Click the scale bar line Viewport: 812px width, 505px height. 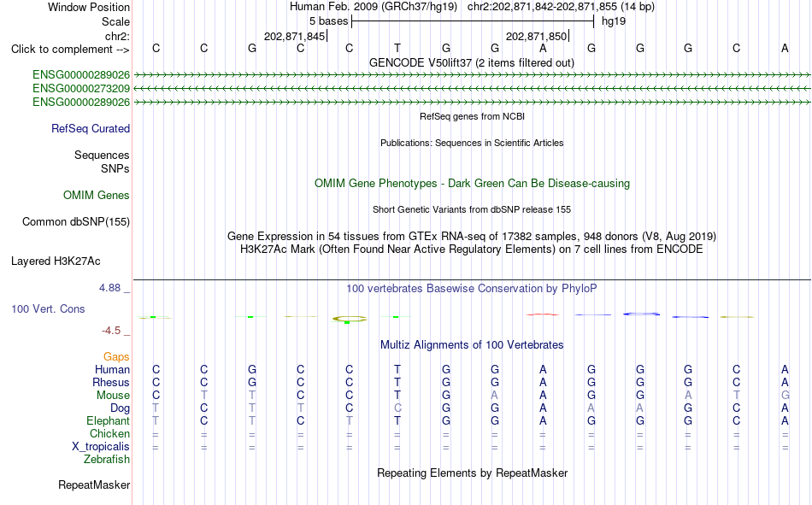click(x=473, y=21)
